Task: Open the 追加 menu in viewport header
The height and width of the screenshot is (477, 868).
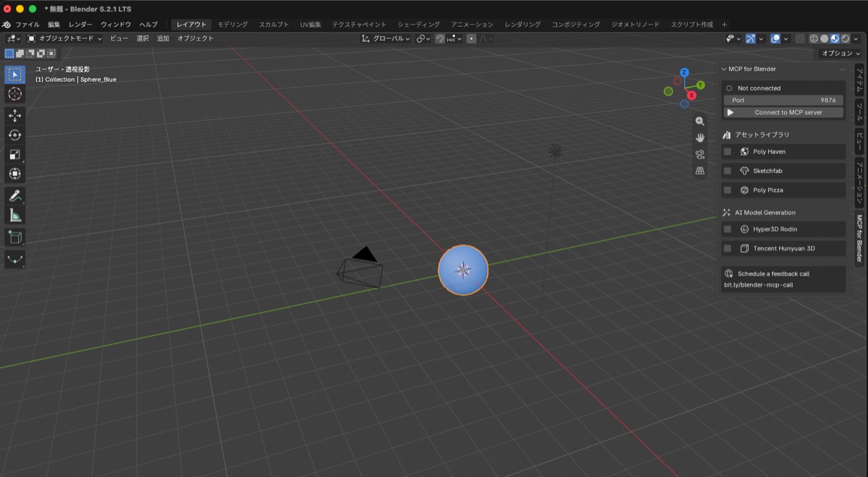Action: click(163, 38)
